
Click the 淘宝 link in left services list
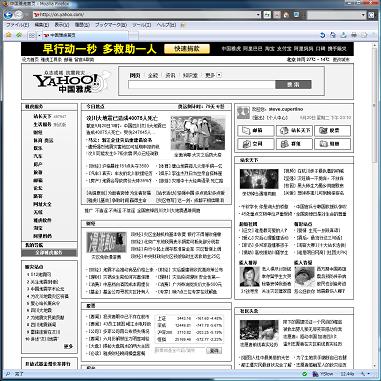point(38,228)
